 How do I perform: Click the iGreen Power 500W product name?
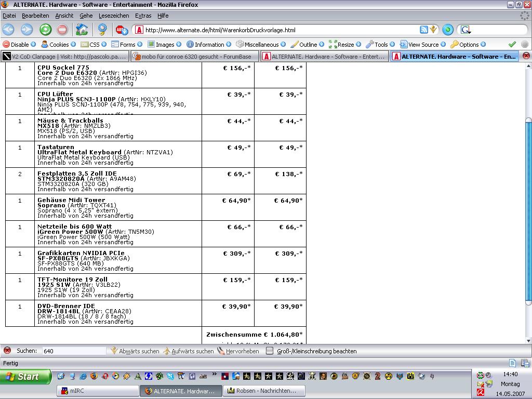click(70, 232)
